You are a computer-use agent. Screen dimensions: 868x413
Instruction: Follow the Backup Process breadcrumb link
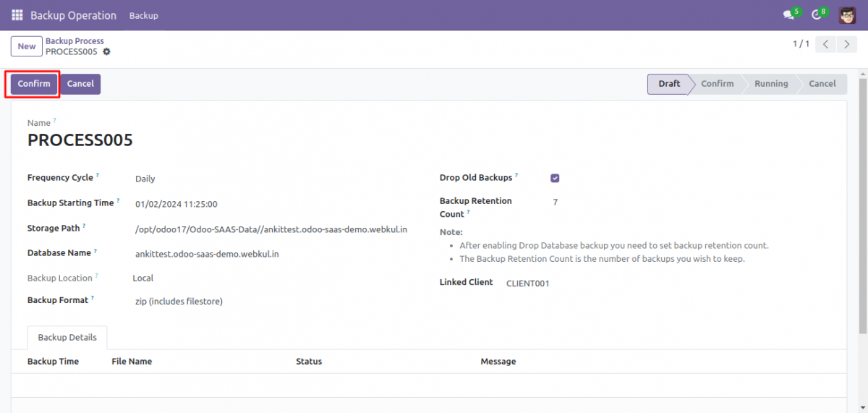pyautogui.click(x=75, y=41)
